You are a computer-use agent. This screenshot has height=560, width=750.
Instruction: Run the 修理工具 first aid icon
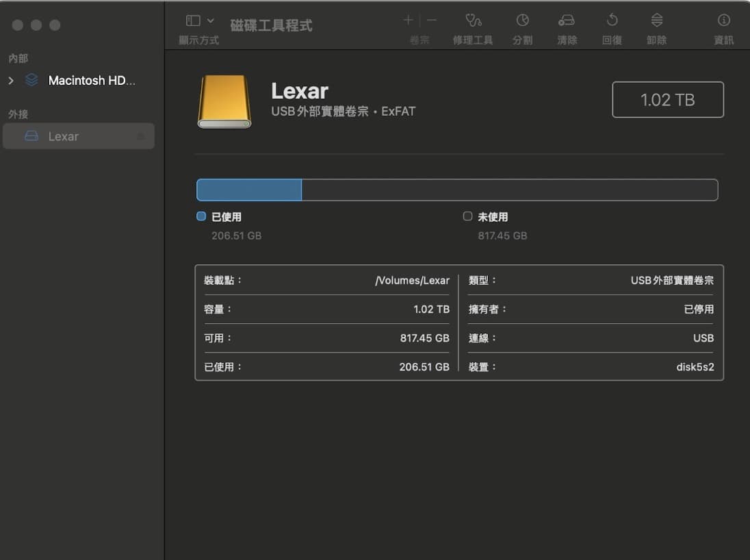[x=473, y=20]
